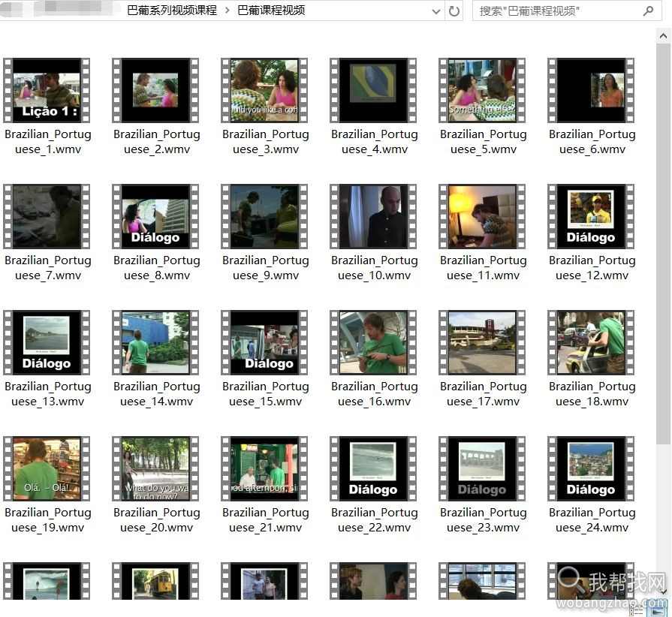This screenshot has height=617, width=672.
Task: Select Brazilian_Portuguese_14.wmv video thumbnail
Action: (155, 342)
